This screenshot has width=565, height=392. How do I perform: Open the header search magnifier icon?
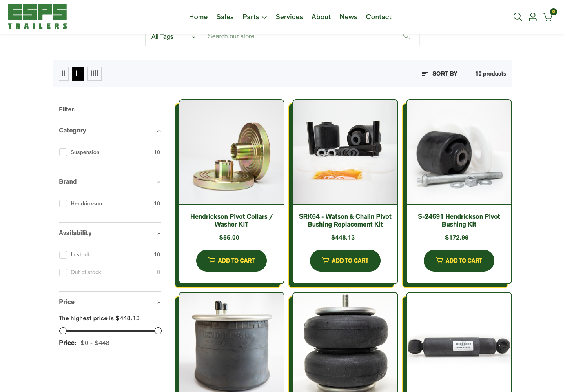(x=518, y=17)
